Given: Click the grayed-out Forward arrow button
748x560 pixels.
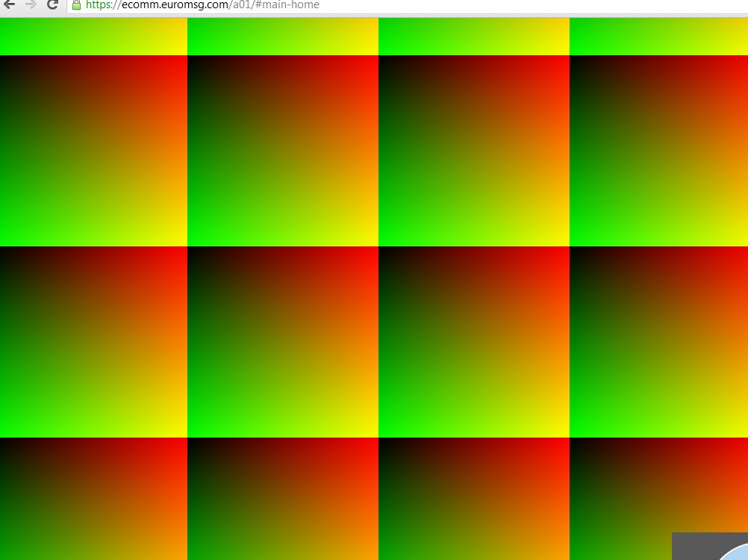Looking at the screenshot, I should [x=31, y=5].
